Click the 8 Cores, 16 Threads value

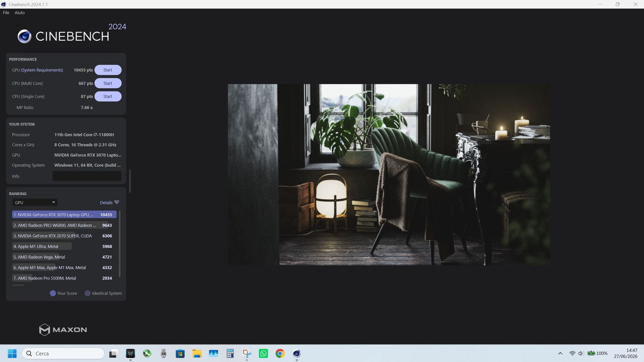[x=85, y=145]
